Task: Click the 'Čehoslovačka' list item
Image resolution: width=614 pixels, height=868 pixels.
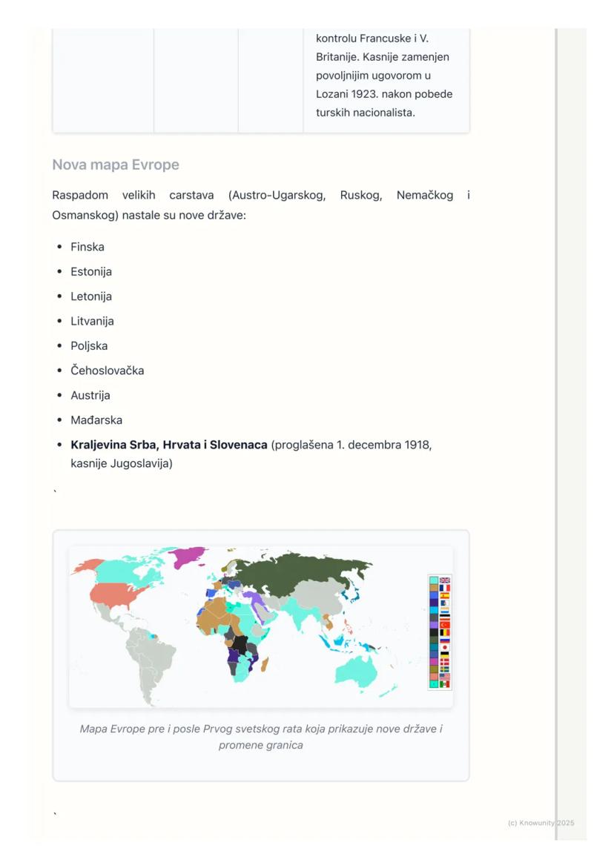Action: 108,371
